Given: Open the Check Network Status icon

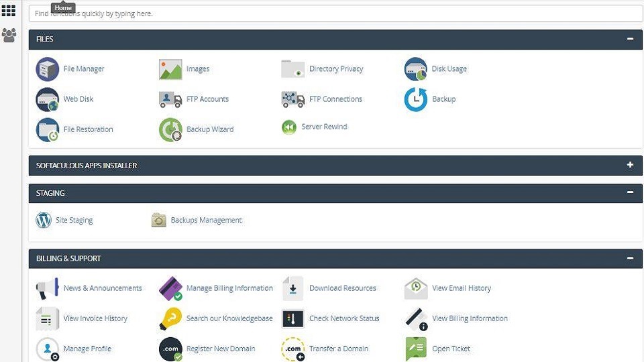Looking at the screenshot, I should [x=293, y=318].
